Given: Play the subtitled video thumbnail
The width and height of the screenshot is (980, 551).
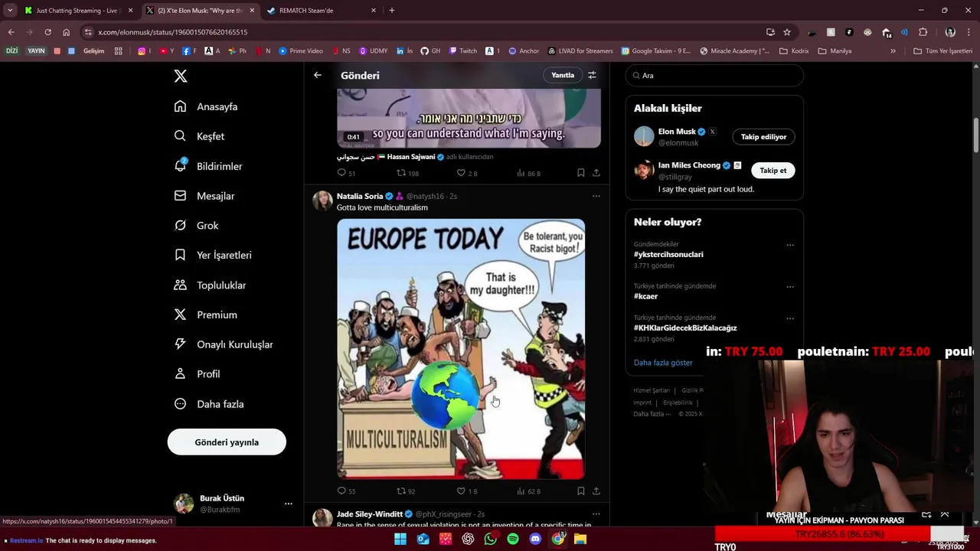Looking at the screenshot, I should pyautogui.click(x=469, y=118).
